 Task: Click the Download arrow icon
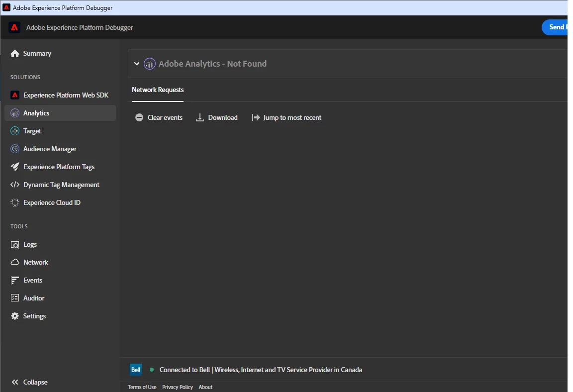coord(200,117)
